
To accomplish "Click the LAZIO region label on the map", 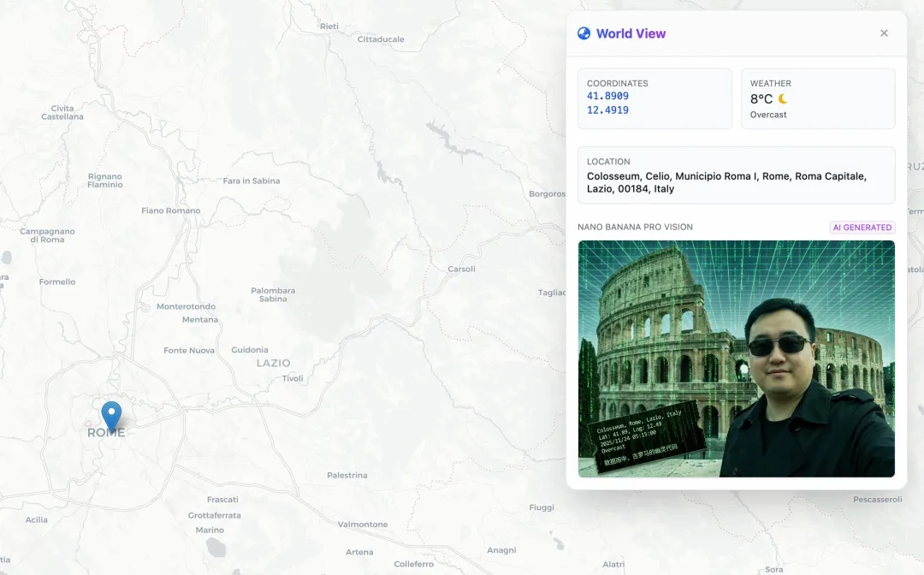I will click(274, 363).
